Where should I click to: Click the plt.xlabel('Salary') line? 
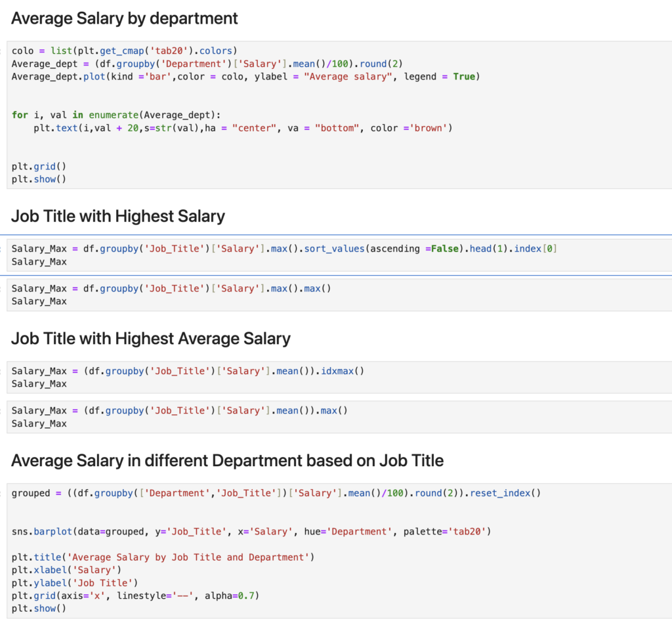point(66,570)
